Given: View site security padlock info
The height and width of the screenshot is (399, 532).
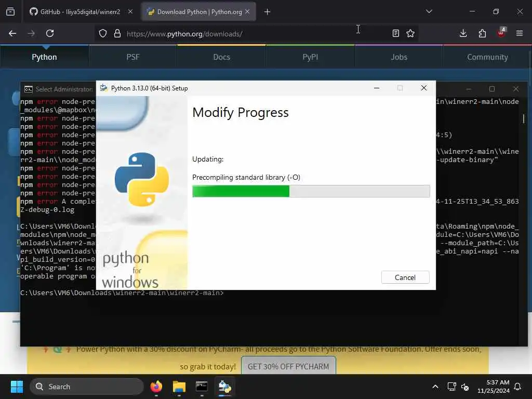Looking at the screenshot, I should 117,33.
